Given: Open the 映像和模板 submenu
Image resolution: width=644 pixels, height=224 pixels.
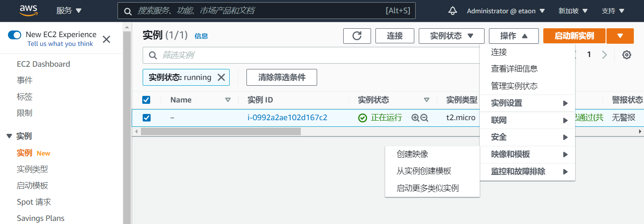Looking at the screenshot, I should (527, 155).
